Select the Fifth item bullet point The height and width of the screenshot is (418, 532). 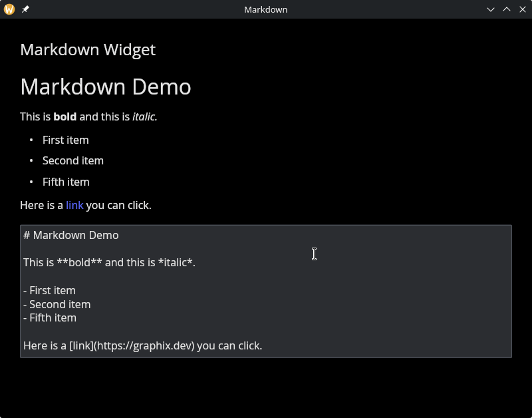(x=66, y=182)
